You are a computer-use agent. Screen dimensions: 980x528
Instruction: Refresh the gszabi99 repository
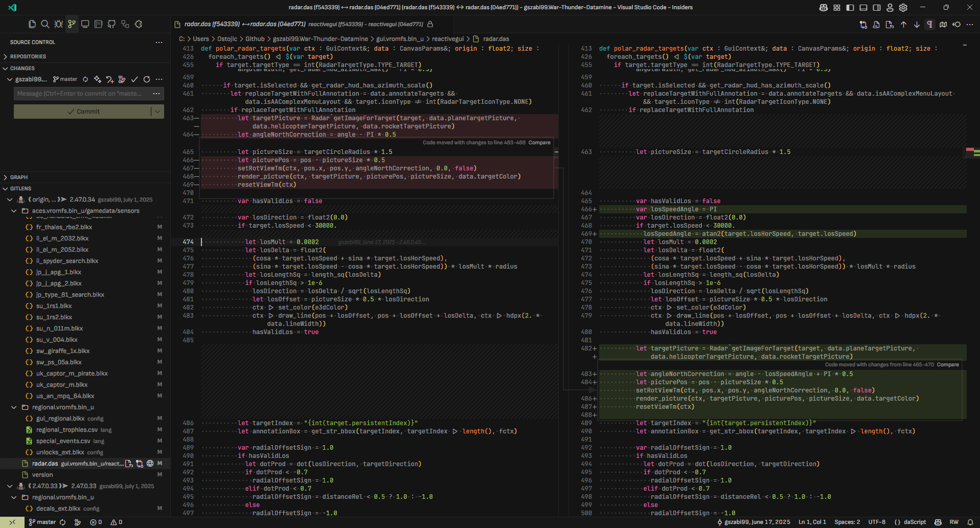coord(147,79)
